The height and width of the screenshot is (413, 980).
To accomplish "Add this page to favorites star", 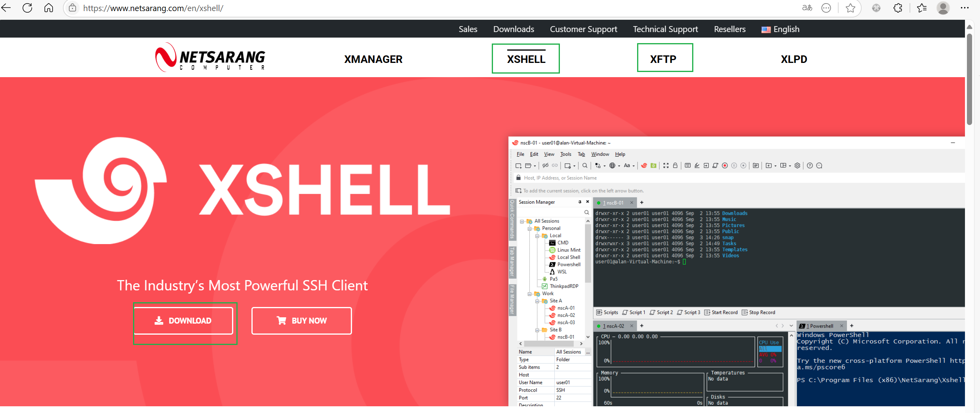I will [x=850, y=8].
